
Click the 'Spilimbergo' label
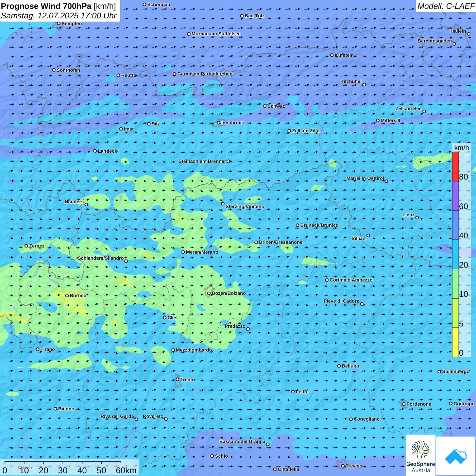point(456,371)
